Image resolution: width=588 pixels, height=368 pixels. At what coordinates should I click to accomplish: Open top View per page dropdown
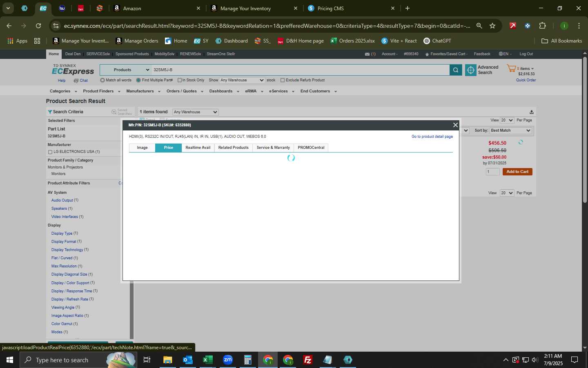tap(507, 120)
